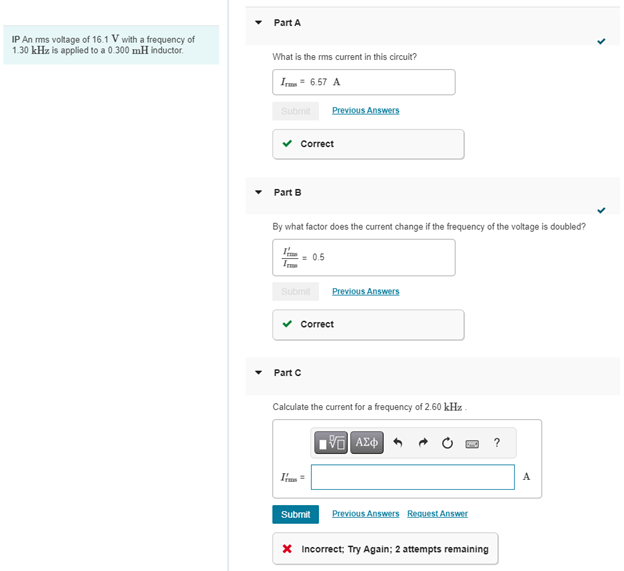Click question 'What is the rms current in this circuit?'

[345, 57]
